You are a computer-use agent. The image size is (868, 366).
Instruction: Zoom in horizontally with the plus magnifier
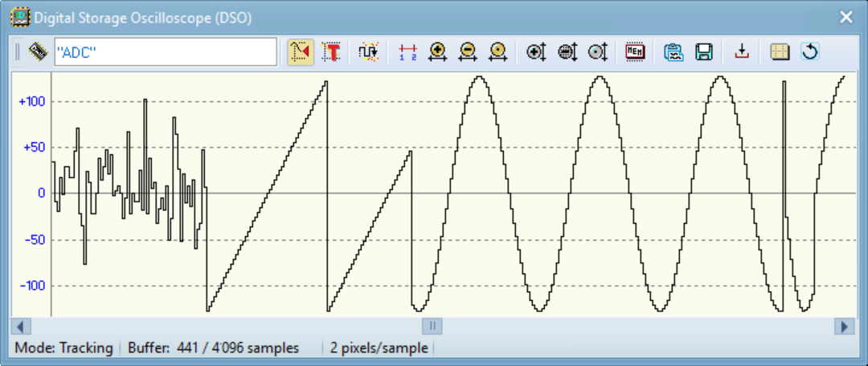click(x=438, y=52)
